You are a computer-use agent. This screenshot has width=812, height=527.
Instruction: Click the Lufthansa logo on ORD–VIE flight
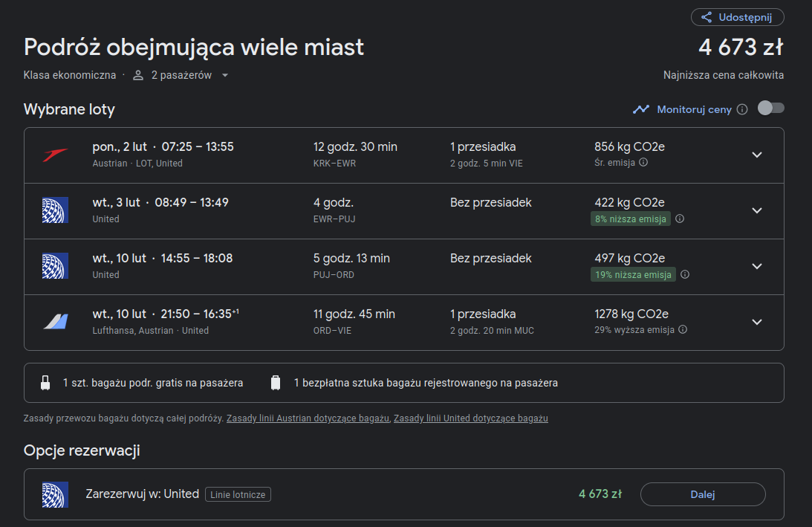pyautogui.click(x=56, y=322)
